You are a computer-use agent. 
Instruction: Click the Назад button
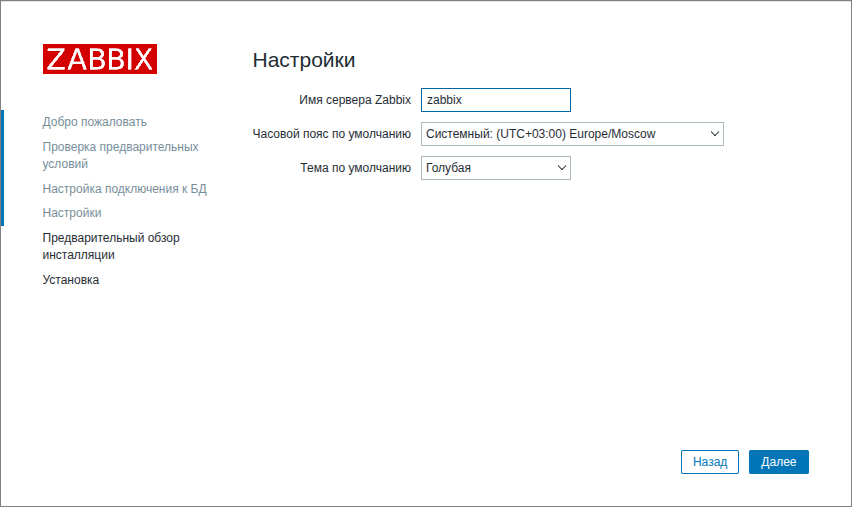click(x=710, y=462)
